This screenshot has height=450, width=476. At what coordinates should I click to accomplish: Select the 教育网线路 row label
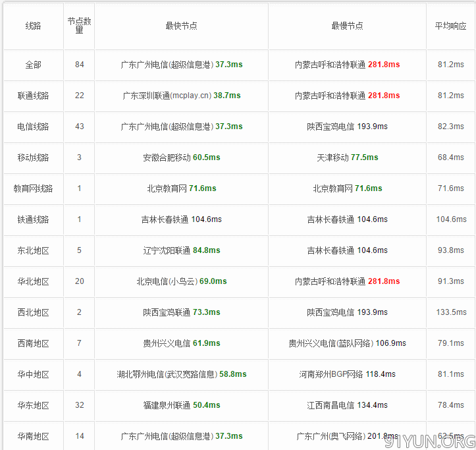point(33,188)
